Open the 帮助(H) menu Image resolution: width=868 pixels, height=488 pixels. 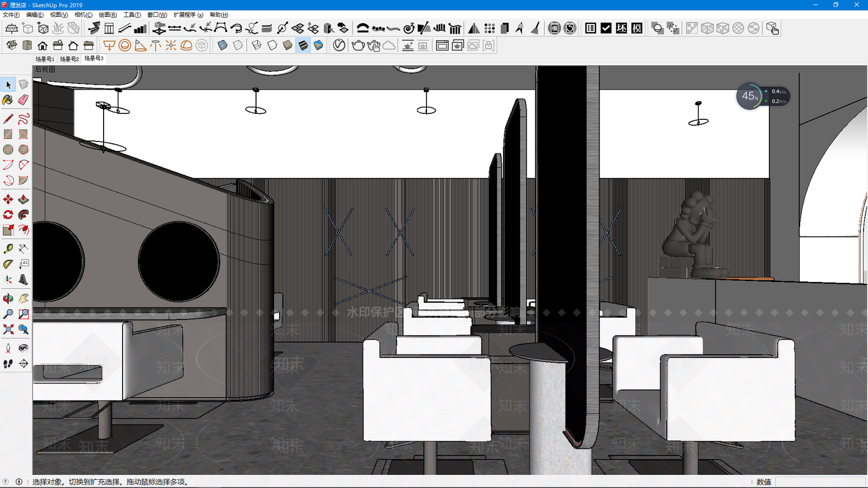click(219, 15)
